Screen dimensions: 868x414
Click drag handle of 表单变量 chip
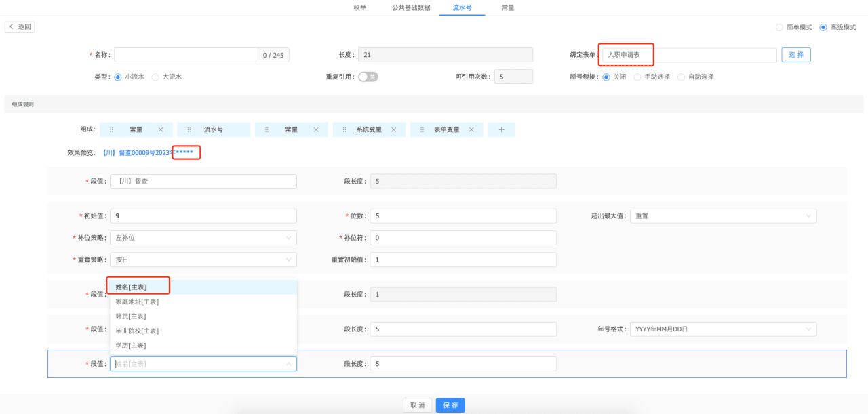422,129
